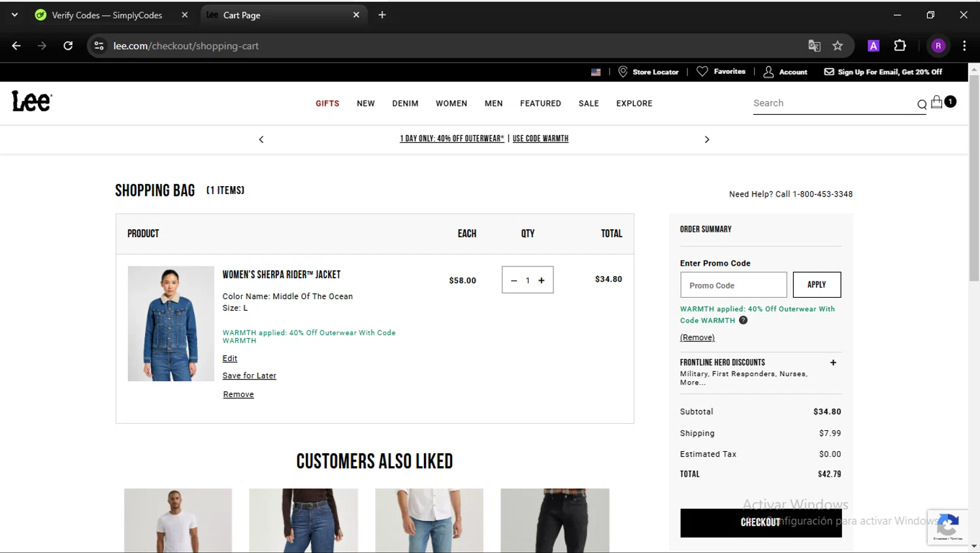
Task: Open the GIFTS menu
Action: coord(327,103)
